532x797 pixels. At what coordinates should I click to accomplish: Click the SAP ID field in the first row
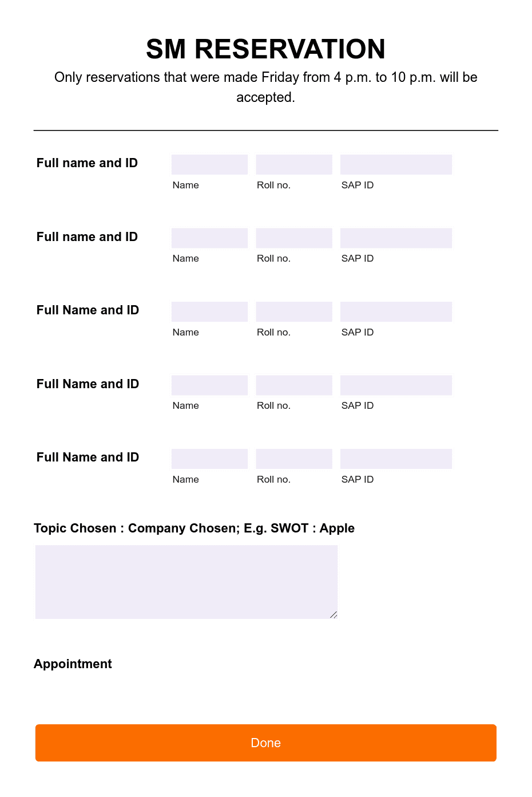[x=396, y=164]
